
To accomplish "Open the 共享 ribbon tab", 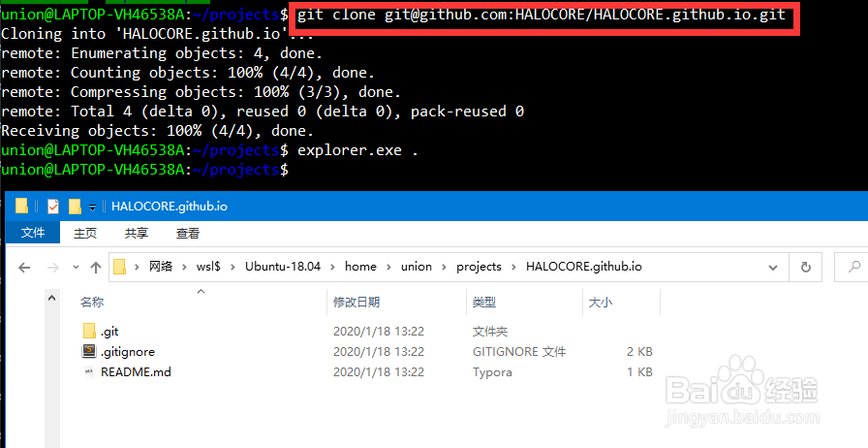I will 137,234.
